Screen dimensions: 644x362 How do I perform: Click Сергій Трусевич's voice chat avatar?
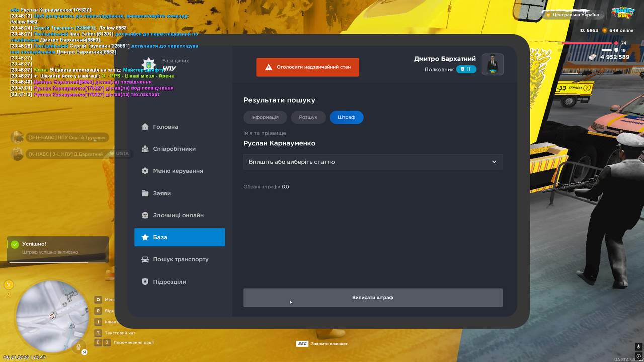coord(17,137)
